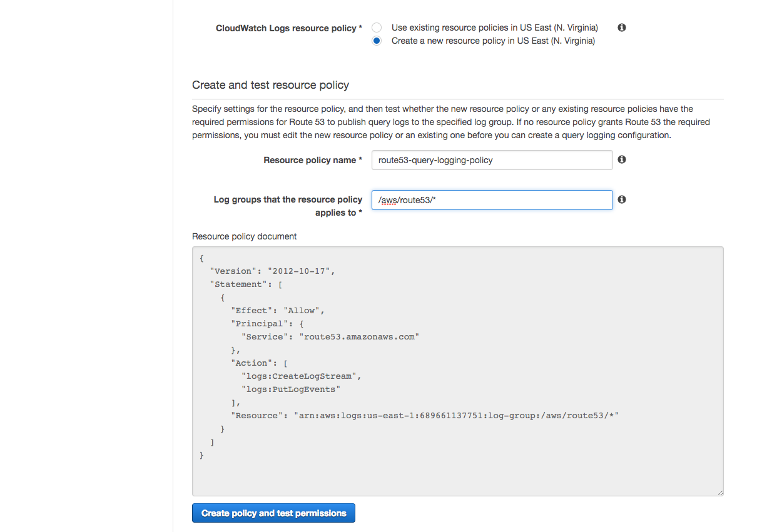This screenshot has height=532, width=767.
Task: Click the resize handle of policy document area
Action: [719, 493]
